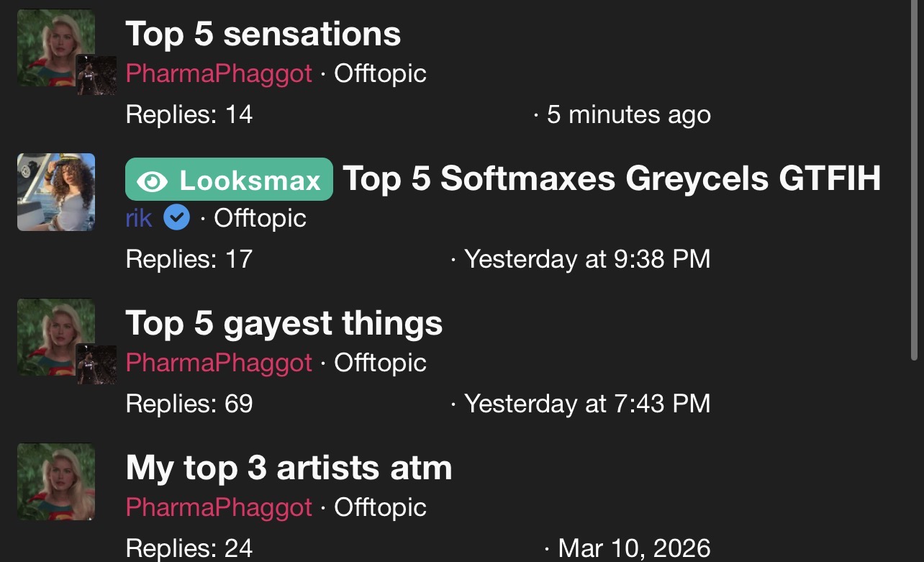Open avatar beside My top 3 artists atm

(x=55, y=481)
